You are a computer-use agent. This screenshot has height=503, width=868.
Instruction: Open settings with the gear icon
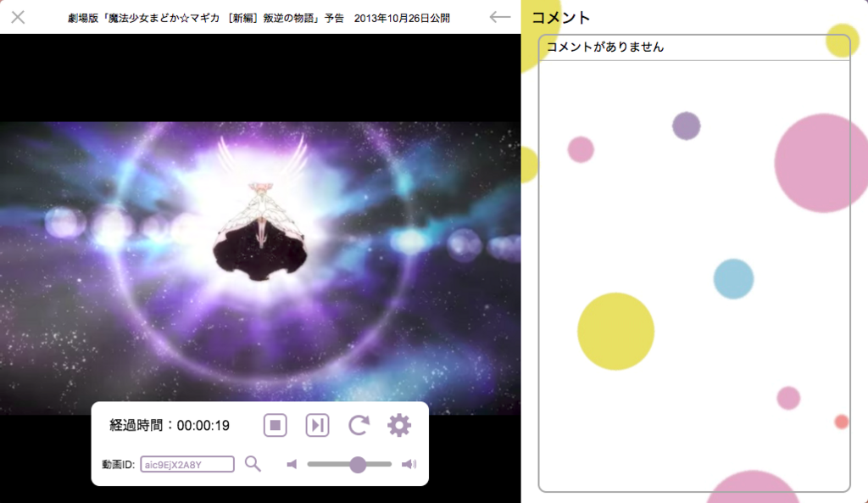(399, 426)
